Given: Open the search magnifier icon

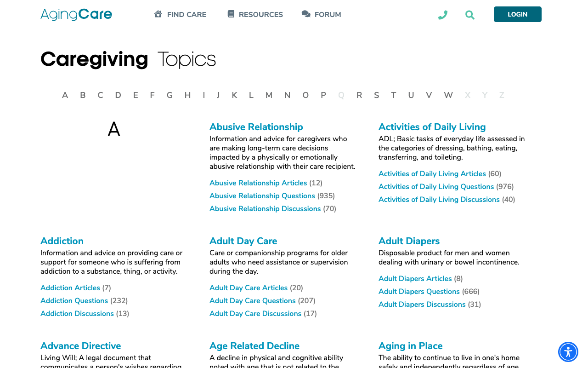Looking at the screenshot, I should (x=469, y=15).
